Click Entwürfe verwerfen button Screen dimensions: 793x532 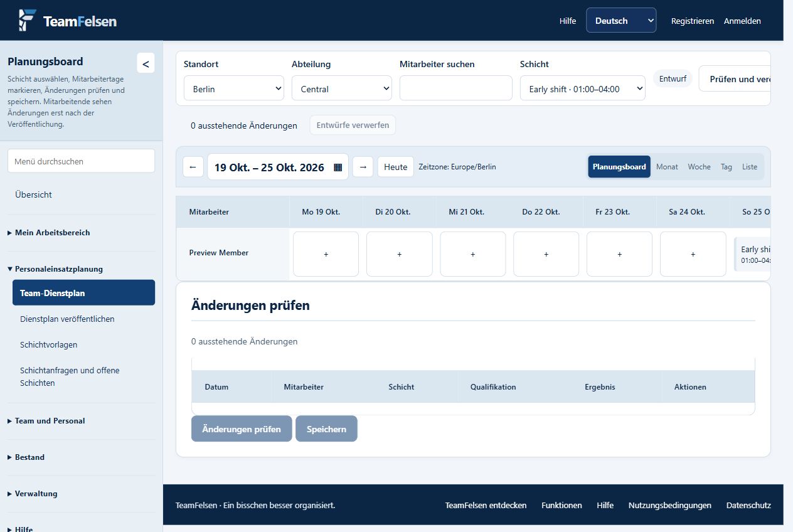click(353, 125)
